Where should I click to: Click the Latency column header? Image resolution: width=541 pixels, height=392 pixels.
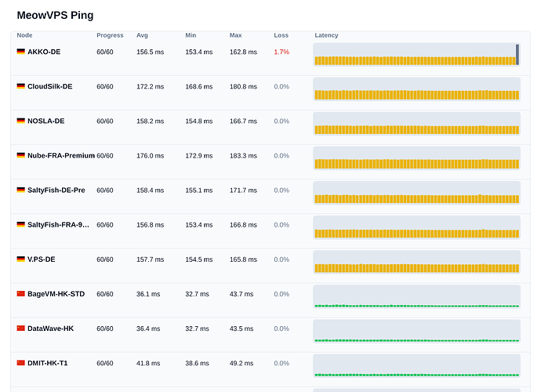(326, 35)
